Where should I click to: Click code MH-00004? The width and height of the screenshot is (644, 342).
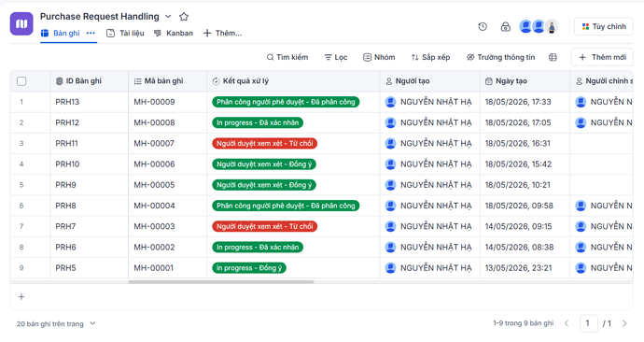(x=154, y=206)
